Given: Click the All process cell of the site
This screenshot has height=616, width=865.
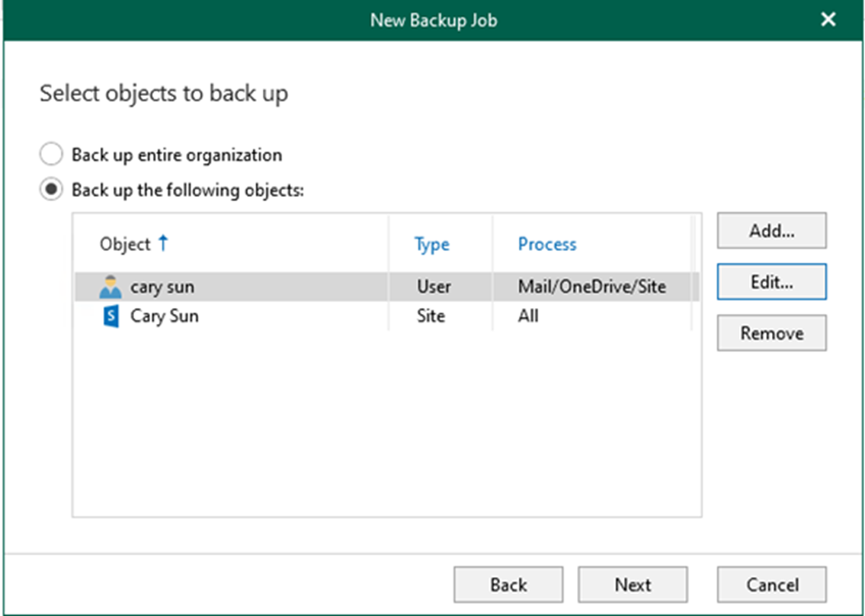Looking at the screenshot, I should pos(528,316).
